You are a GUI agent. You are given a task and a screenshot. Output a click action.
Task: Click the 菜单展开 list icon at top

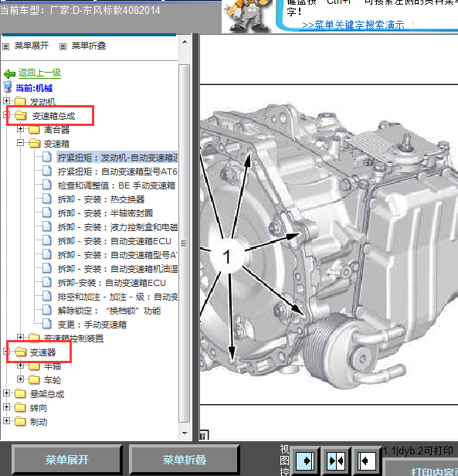tap(5, 46)
